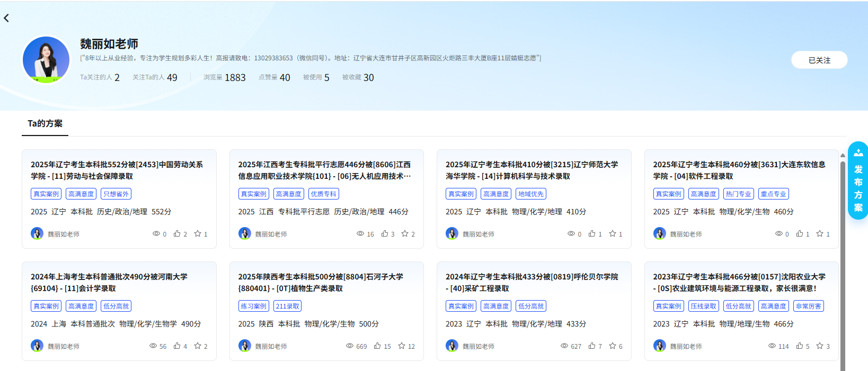The image size is (868, 371).
Task: Select the Ta的方案 tab
Action: pos(45,123)
